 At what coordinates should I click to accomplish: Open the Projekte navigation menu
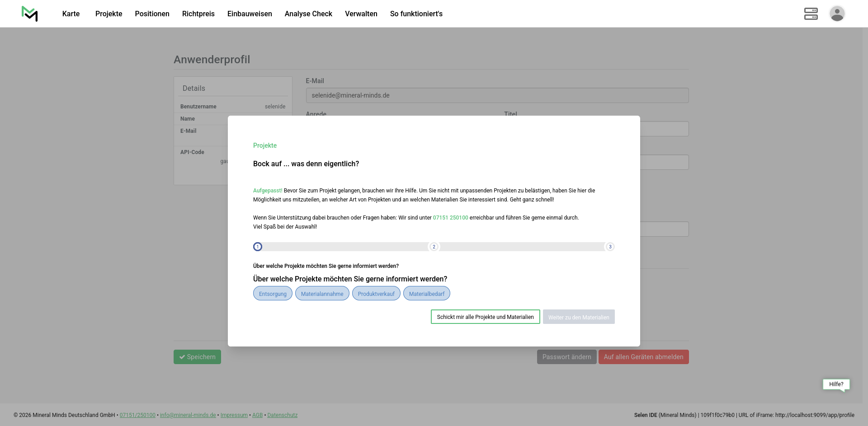(108, 14)
